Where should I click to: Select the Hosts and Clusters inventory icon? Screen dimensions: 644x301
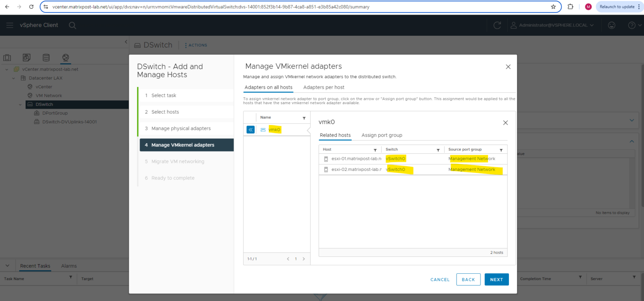click(x=7, y=58)
